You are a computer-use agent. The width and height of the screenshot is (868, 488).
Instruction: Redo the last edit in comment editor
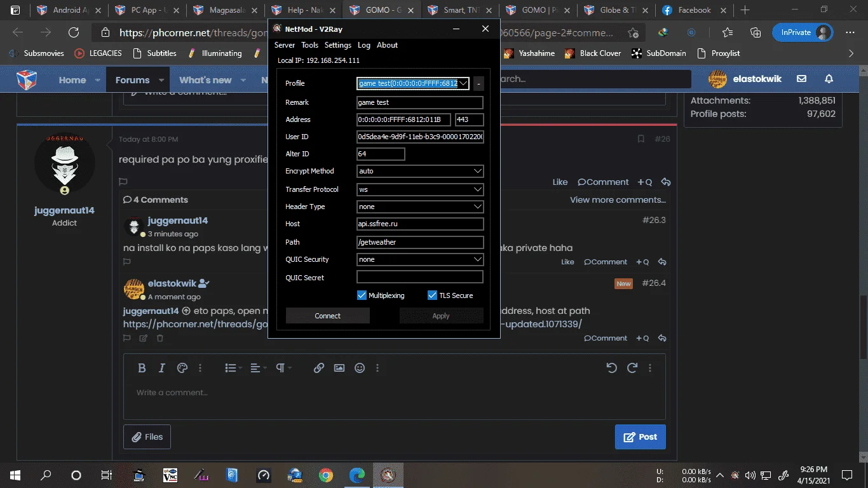click(x=632, y=368)
